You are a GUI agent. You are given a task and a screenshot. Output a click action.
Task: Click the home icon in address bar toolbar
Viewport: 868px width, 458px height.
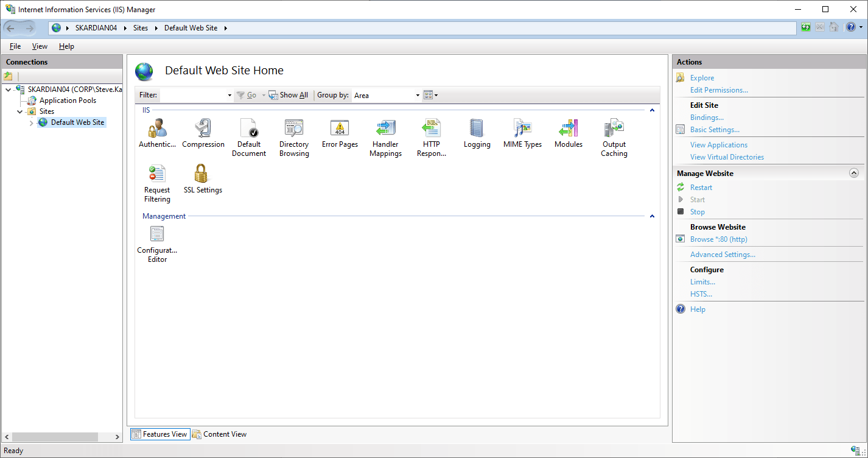coord(834,27)
